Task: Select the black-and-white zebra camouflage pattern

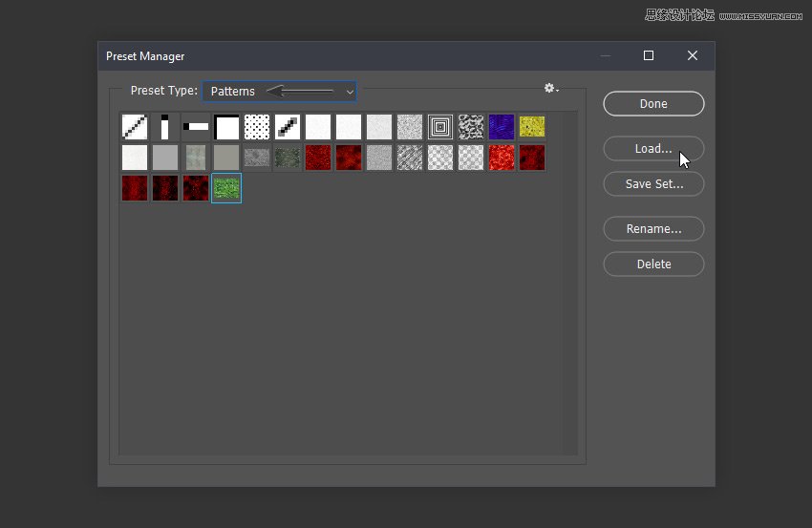Action: pos(471,127)
